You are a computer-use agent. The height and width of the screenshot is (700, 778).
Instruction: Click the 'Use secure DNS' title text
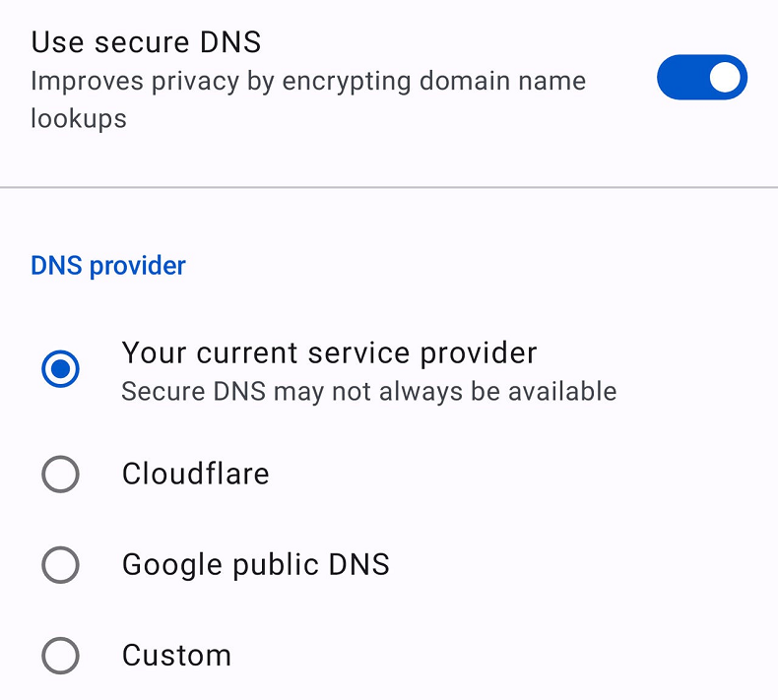pyautogui.click(x=146, y=41)
